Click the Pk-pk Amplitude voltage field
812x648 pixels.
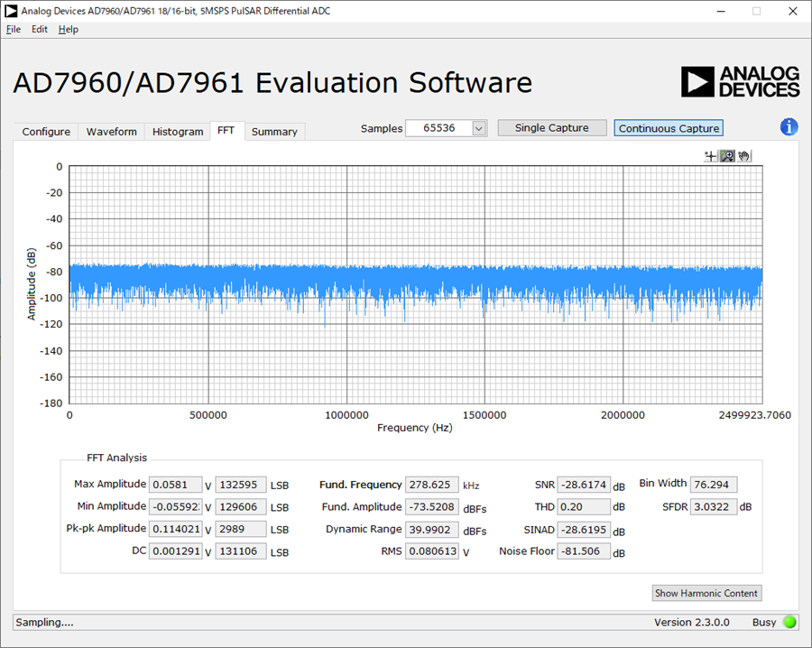point(176,529)
